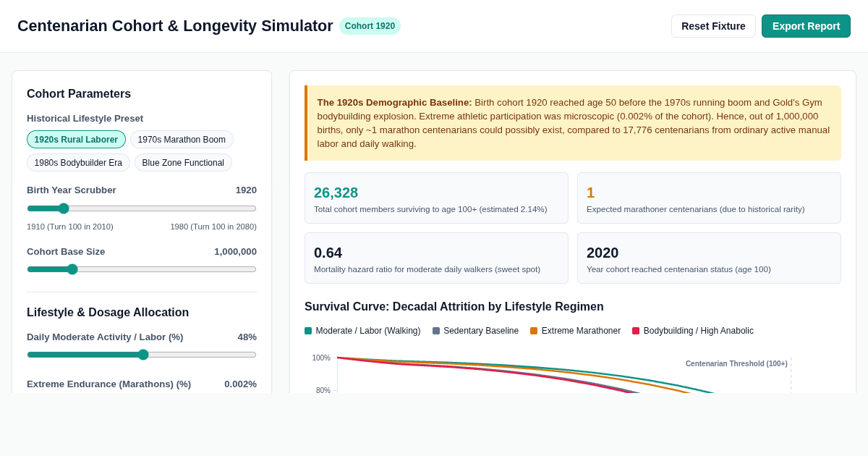Viewport: 868px width, 456px height.
Task: Click the 48% moderate activity value
Action: [x=247, y=337]
